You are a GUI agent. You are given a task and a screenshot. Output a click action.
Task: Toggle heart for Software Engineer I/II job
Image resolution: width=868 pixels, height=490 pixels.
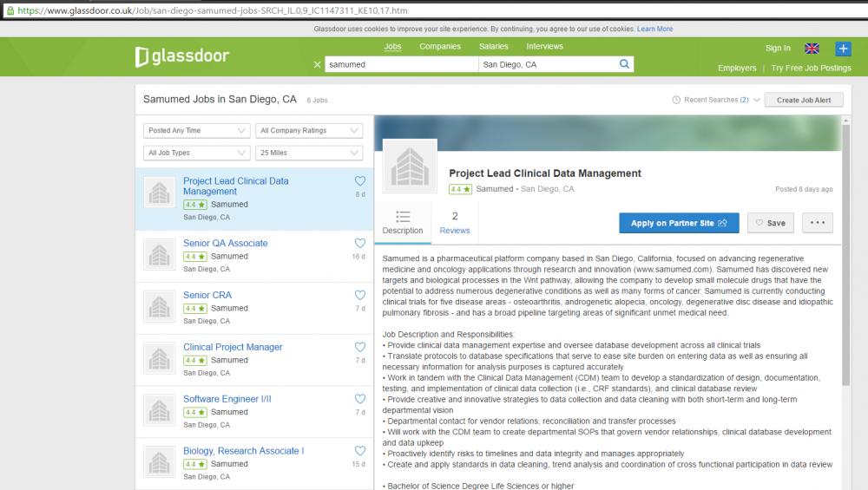click(x=360, y=400)
